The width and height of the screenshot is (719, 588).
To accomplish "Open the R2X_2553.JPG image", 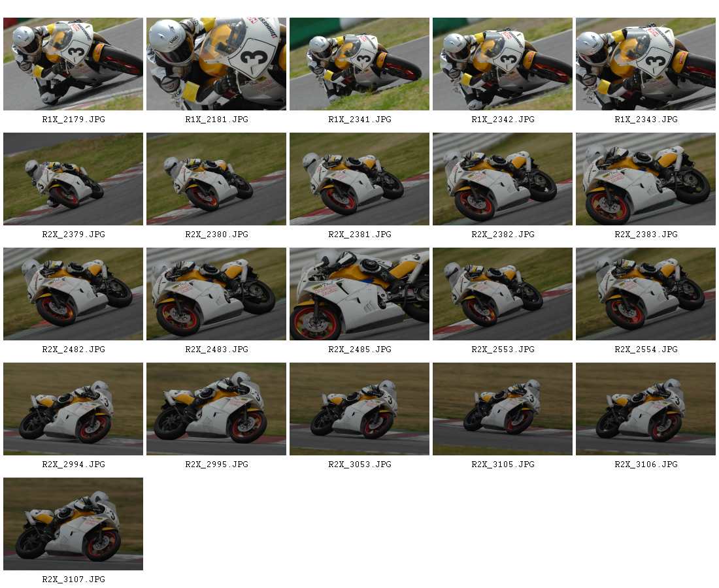I will tap(503, 294).
